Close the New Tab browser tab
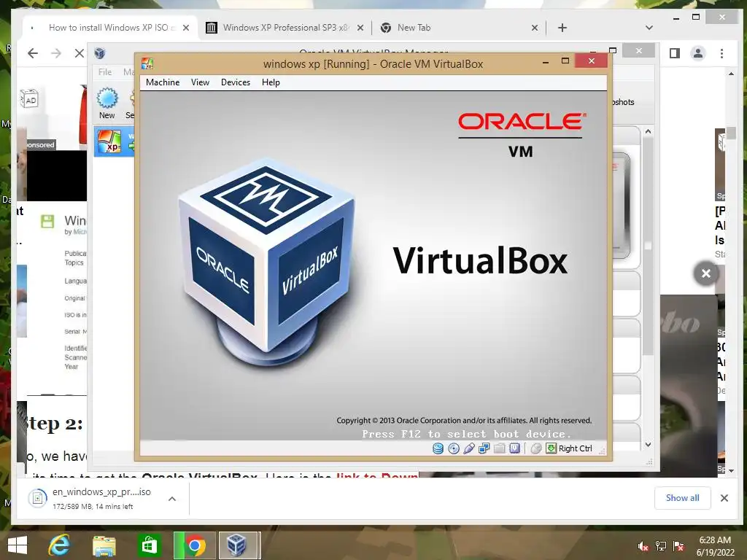This screenshot has width=747, height=560. [535, 28]
